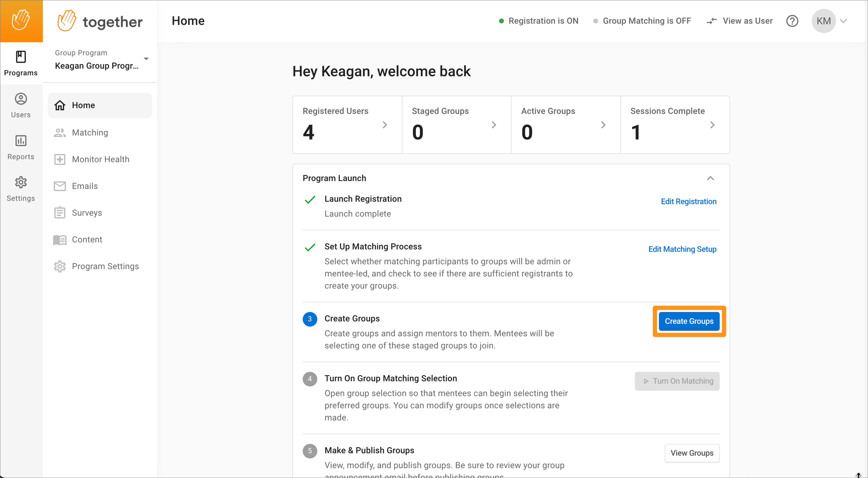This screenshot has width=868, height=478.
Task: Click the Home house icon
Action: (60, 105)
